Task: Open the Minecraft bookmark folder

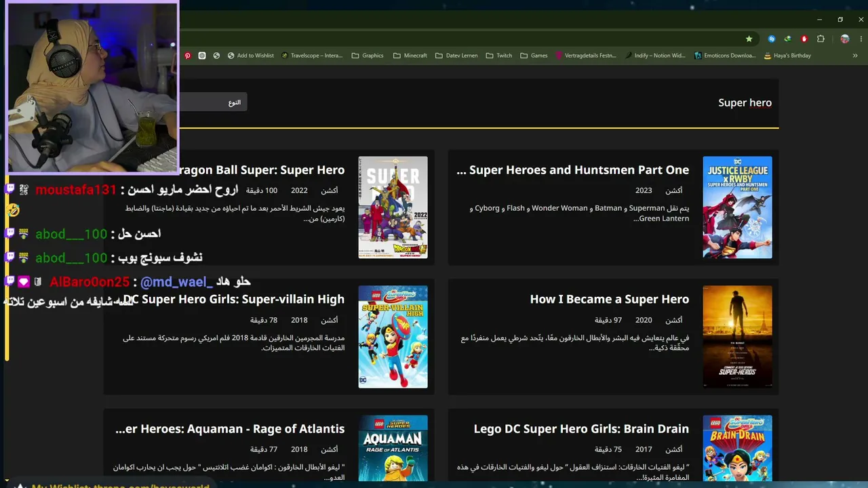Action: [x=410, y=56]
